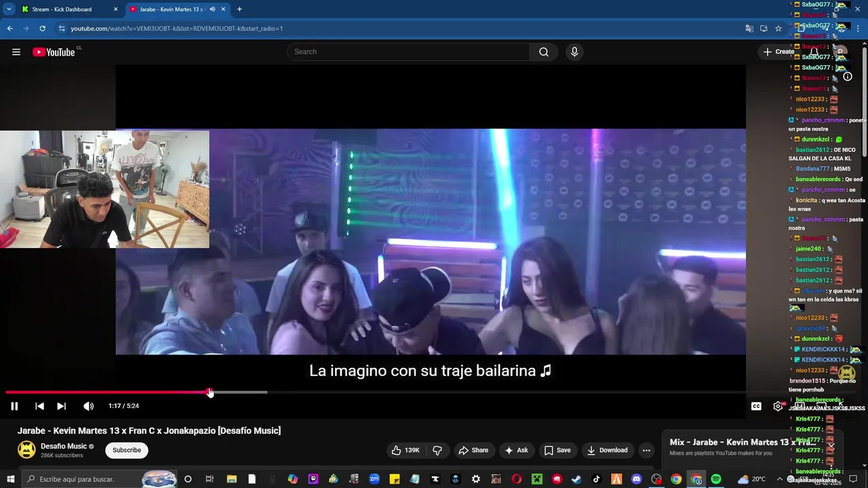Open YouTube notifications bell

(x=814, y=52)
